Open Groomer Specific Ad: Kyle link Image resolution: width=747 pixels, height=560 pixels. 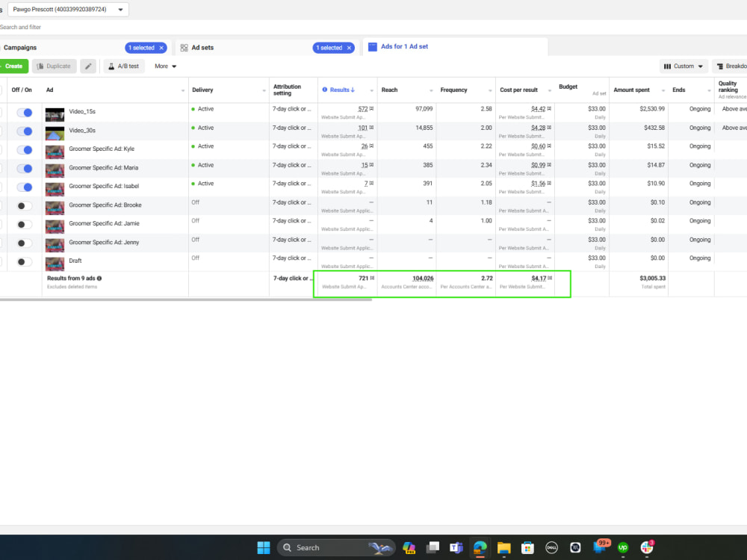pos(102,149)
